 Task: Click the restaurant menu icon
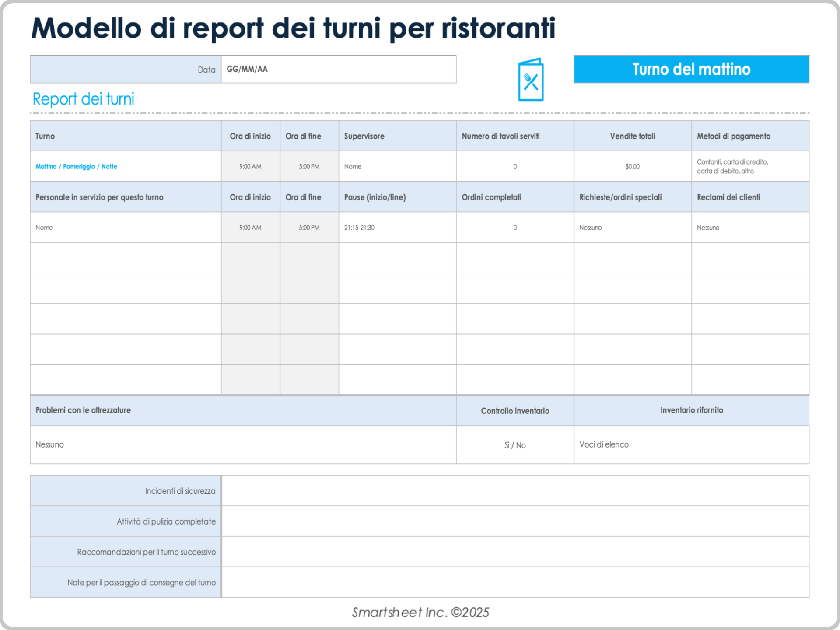531,80
